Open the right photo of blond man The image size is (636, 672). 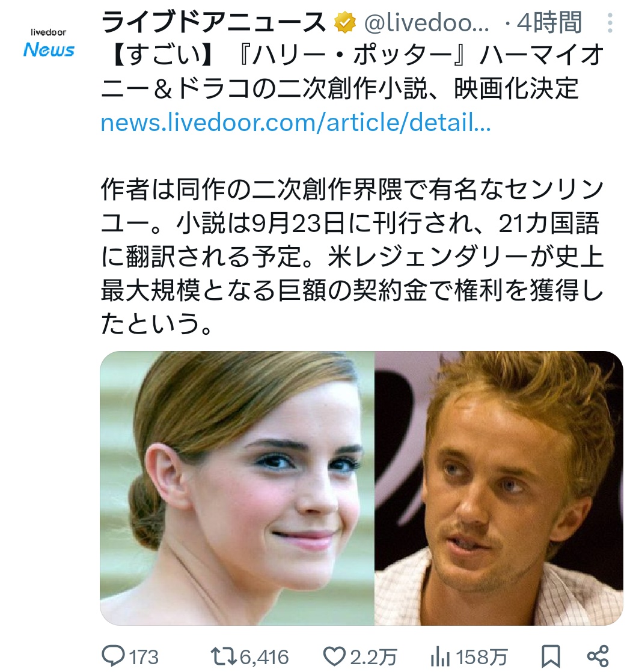point(499,488)
